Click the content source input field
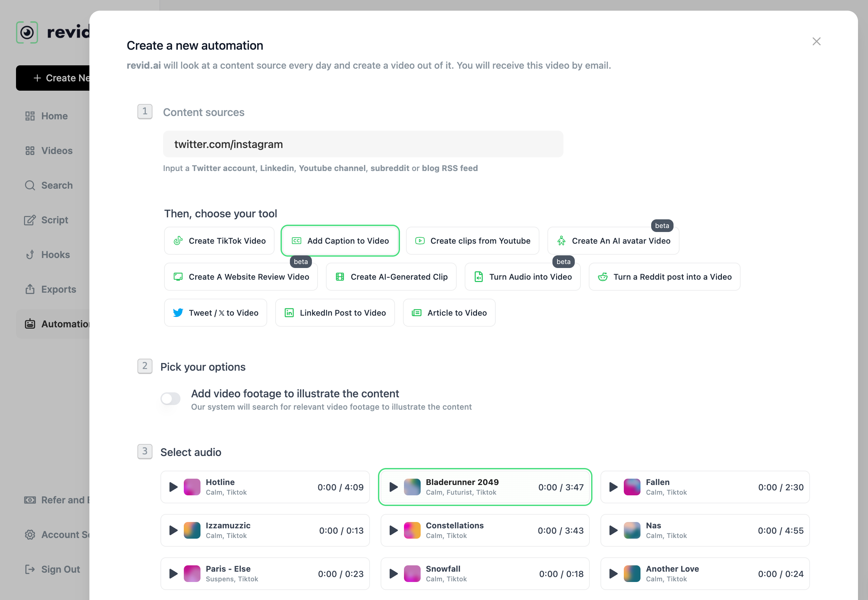Image resolution: width=868 pixels, height=600 pixels. (363, 144)
